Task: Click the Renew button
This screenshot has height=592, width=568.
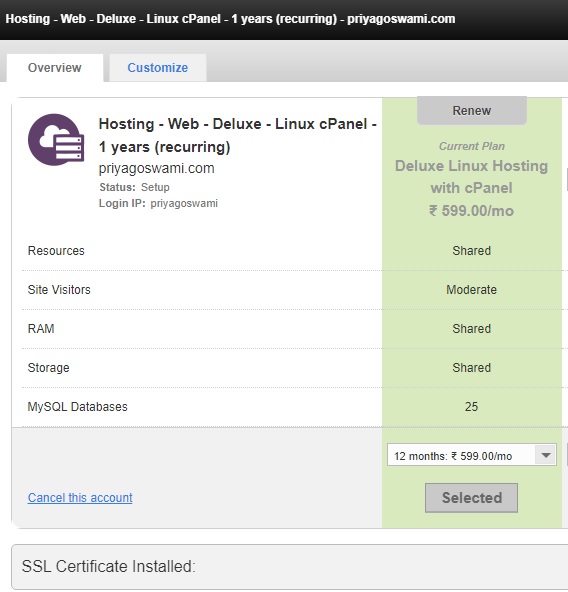Action: (472, 111)
